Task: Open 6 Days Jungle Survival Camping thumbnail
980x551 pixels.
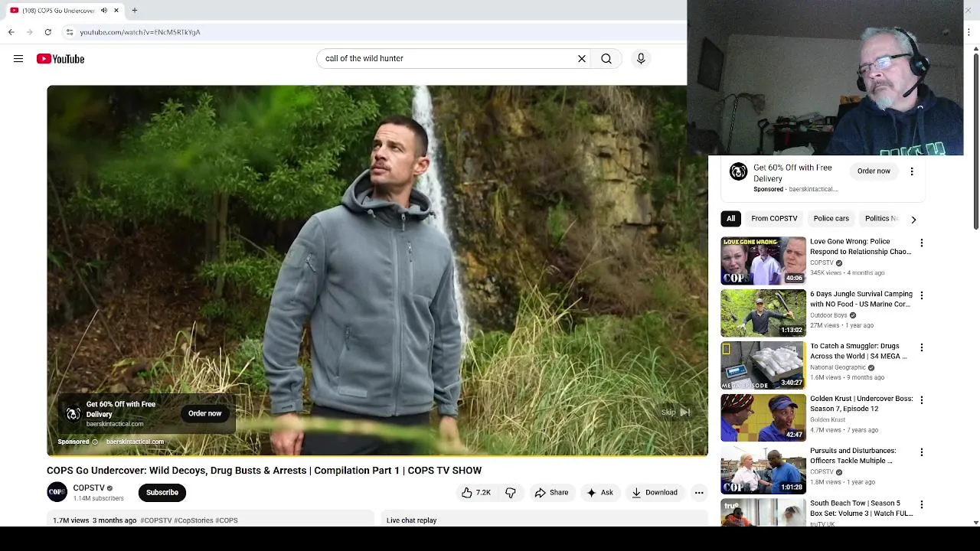Action: [763, 313]
